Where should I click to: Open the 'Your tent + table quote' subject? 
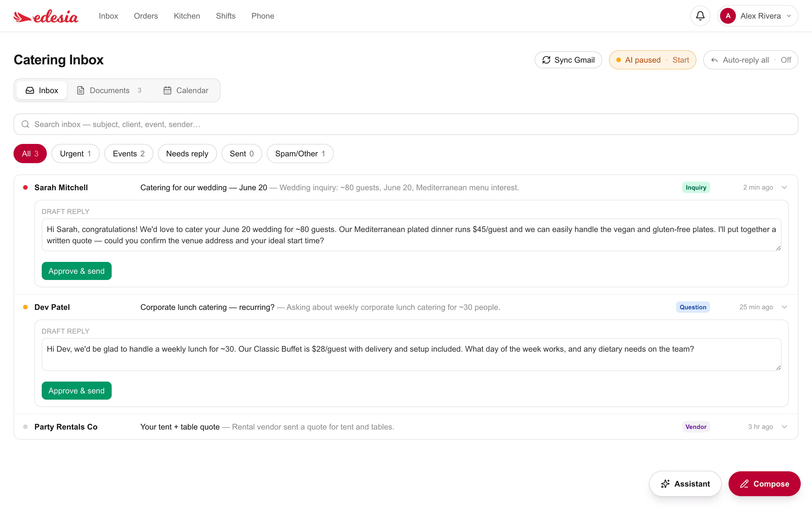coord(180,427)
